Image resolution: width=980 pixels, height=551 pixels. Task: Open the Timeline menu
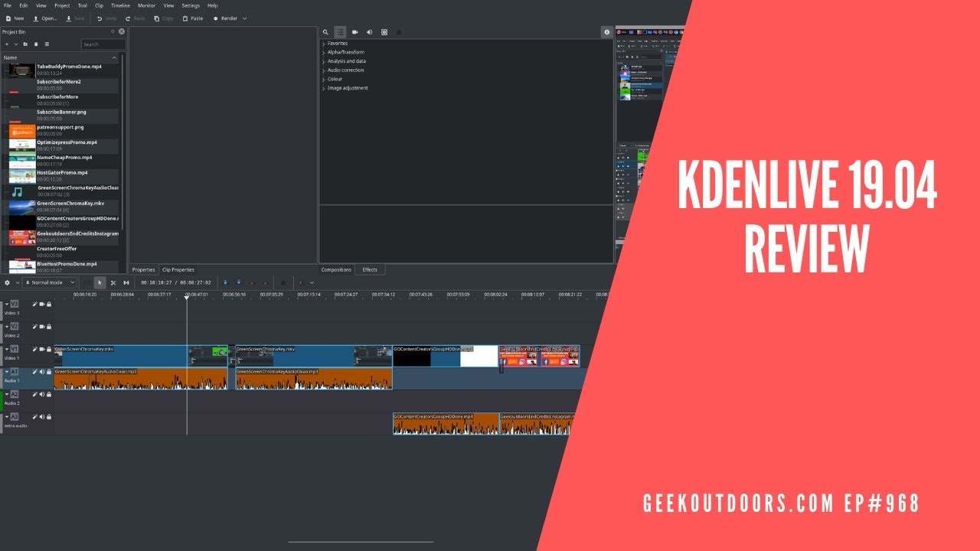pos(121,5)
